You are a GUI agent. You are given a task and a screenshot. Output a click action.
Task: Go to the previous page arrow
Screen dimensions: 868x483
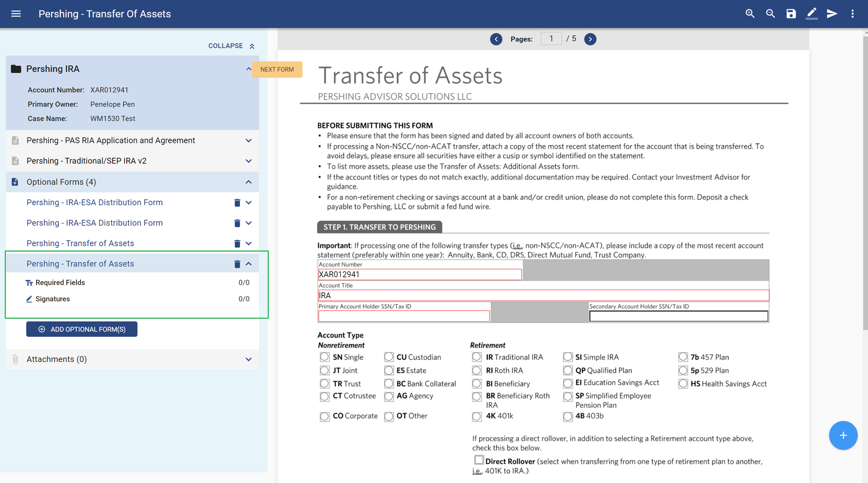[496, 39]
